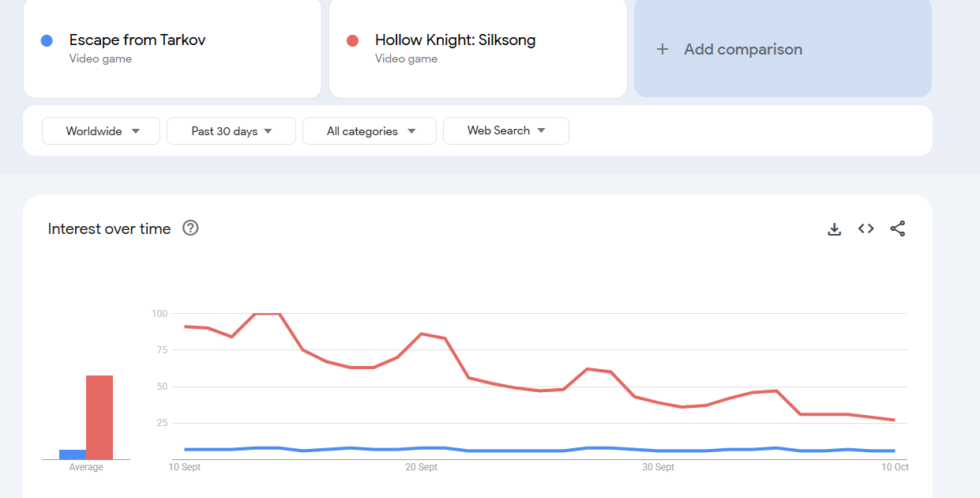Viewport: 980px width, 498px height.
Task: Open help for Interest over time
Action: click(x=190, y=228)
